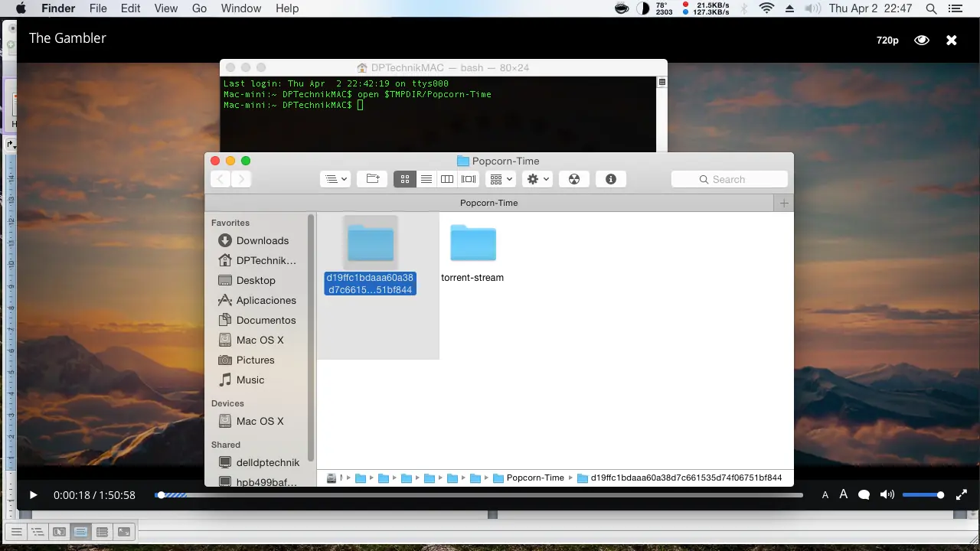Image resolution: width=980 pixels, height=551 pixels.
Task: Click the Popcorn-Time path bar segment
Action: point(529,478)
